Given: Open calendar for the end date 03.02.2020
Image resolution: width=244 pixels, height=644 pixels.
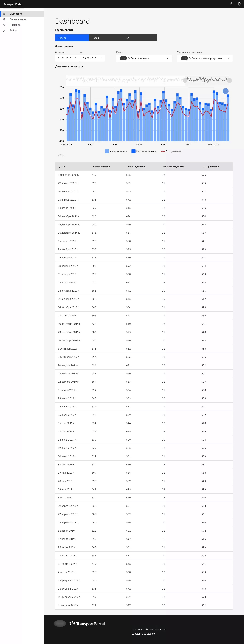Looking at the screenshot, I should tap(101, 58).
